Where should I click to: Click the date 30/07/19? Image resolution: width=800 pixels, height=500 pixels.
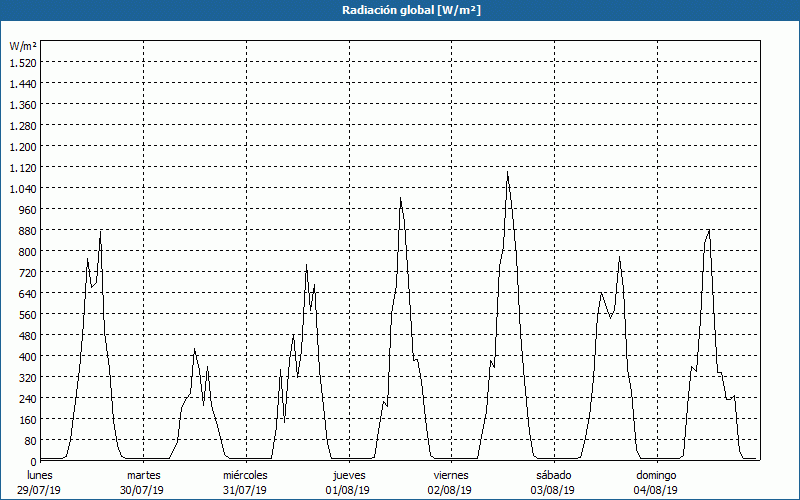pyautogui.click(x=142, y=490)
